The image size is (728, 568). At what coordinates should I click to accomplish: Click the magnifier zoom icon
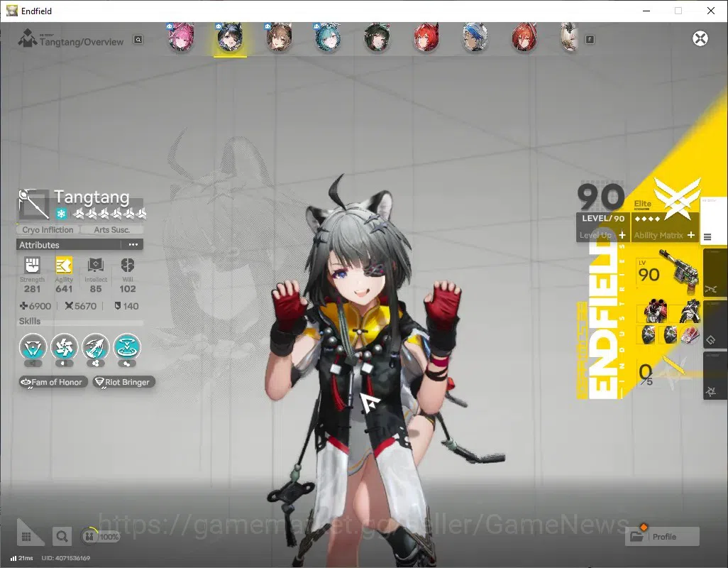(x=61, y=537)
